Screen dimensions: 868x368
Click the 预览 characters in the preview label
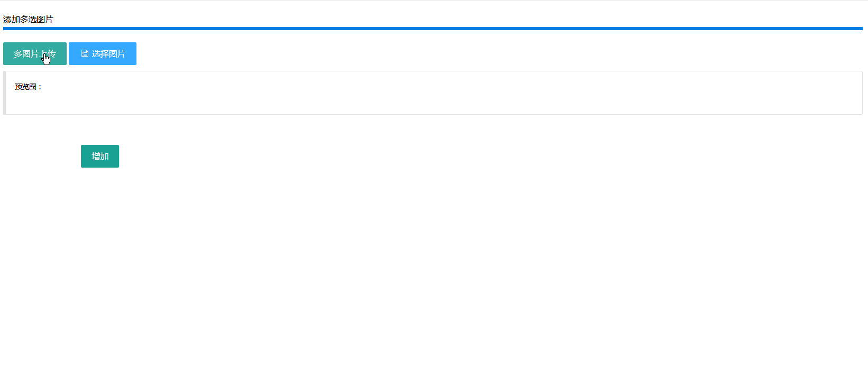click(x=22, y=87)
